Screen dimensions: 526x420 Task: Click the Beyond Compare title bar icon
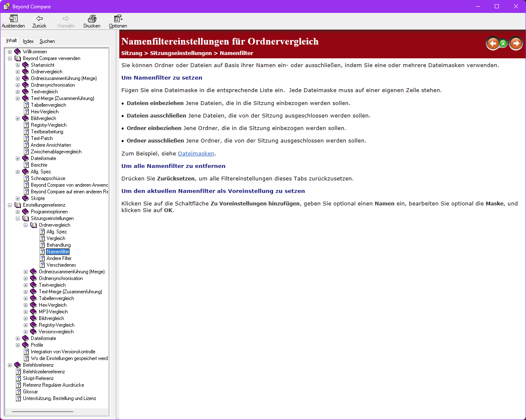(7, 6)
